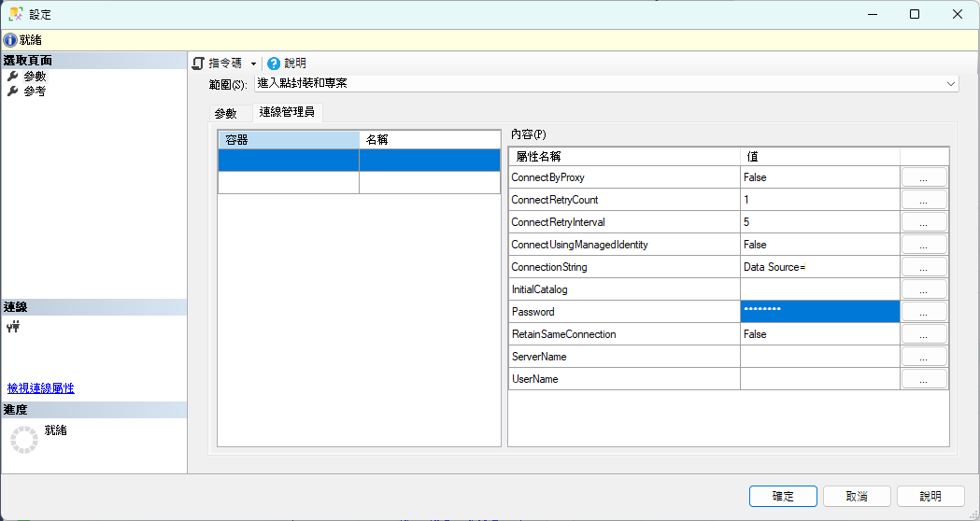Select the 參數 page in left pane
Viewport: 980px width, 521px height.
pyautogui.click(x=35, y=77)
